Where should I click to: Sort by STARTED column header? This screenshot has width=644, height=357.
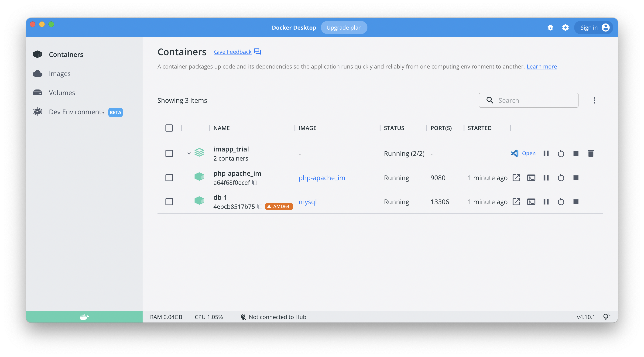[x=479, y=128]
